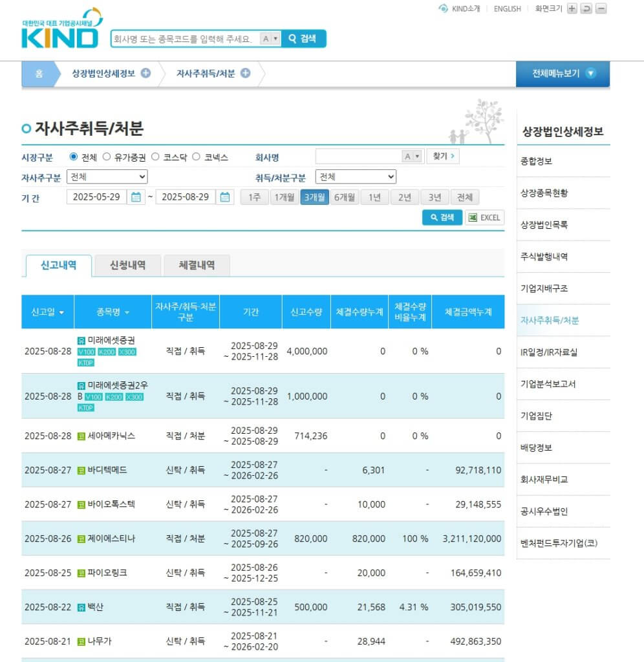The height and width of the screenshot is (662, 644).
Task: Click market icon beside 세아메카닉스
Action: click(81, 436)
